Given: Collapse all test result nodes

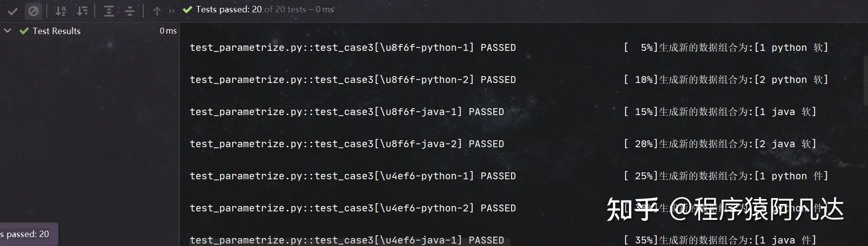Looking at the screenshot, I should 130,10.
